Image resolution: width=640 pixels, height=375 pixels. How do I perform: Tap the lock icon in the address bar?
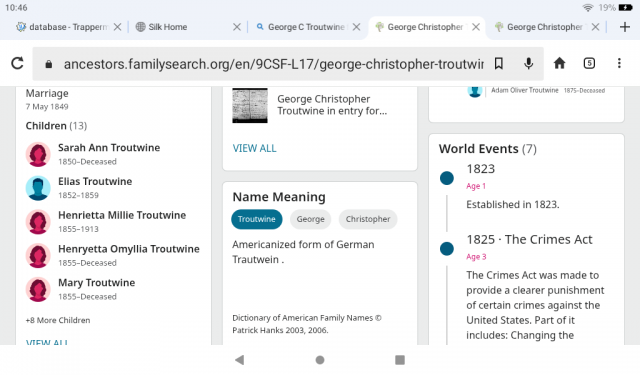[49, 64]
